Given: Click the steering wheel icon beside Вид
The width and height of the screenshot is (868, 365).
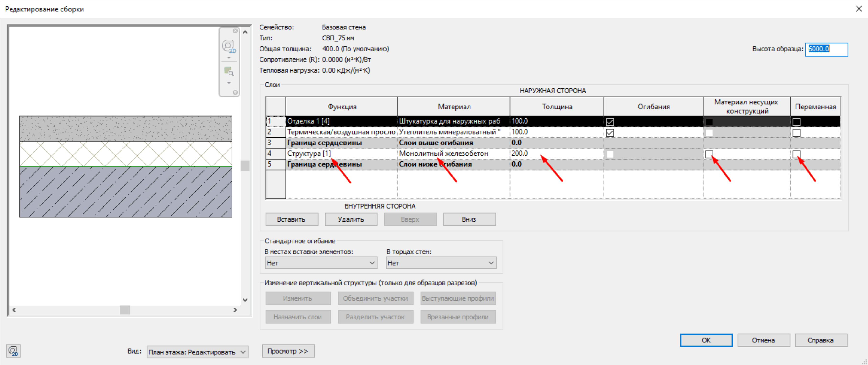Looking at the screenshot, I should pyautogui.click(x=13, y=351).
